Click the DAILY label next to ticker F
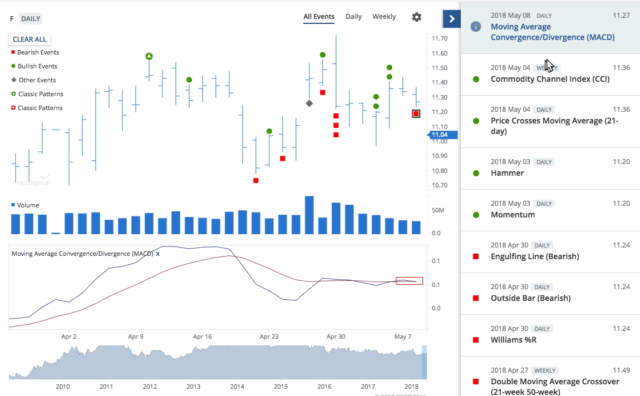 pos(31,19)
